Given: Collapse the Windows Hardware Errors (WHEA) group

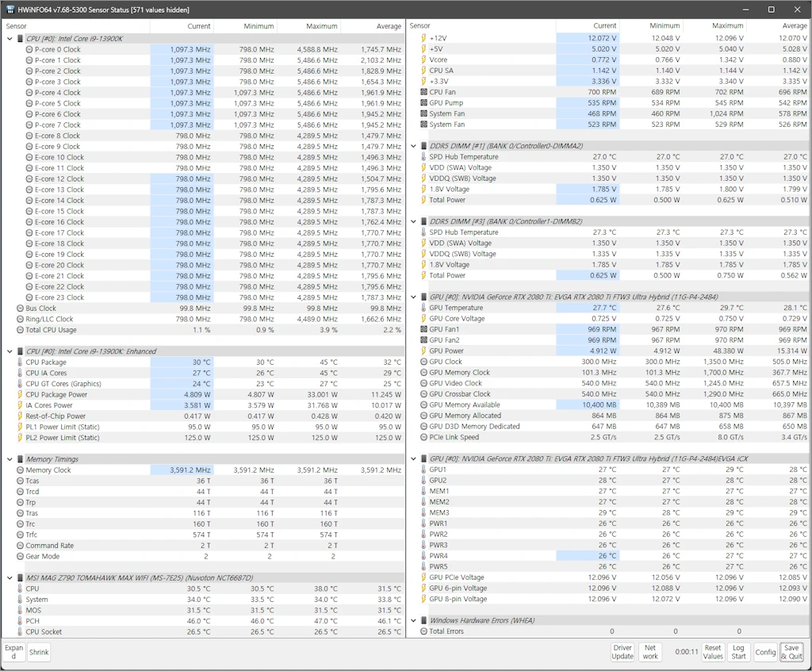Looking at the screenshot, I should tap(413, 620).
